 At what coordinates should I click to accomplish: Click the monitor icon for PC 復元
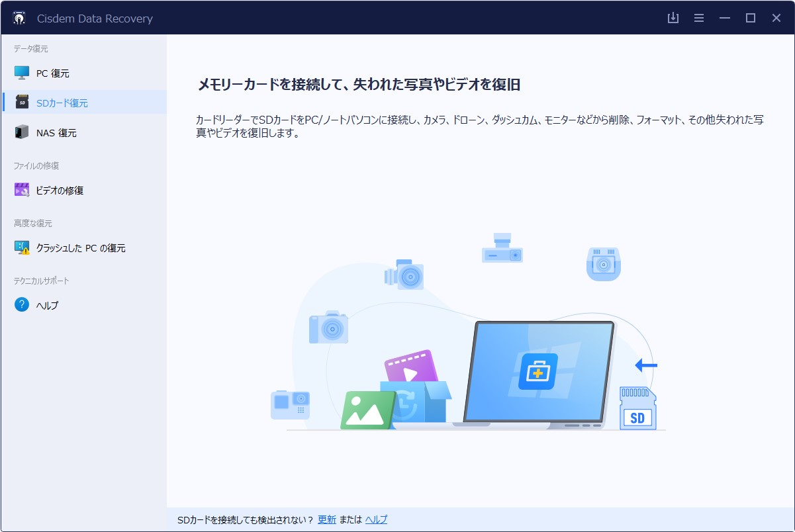(x=22, y=73)
